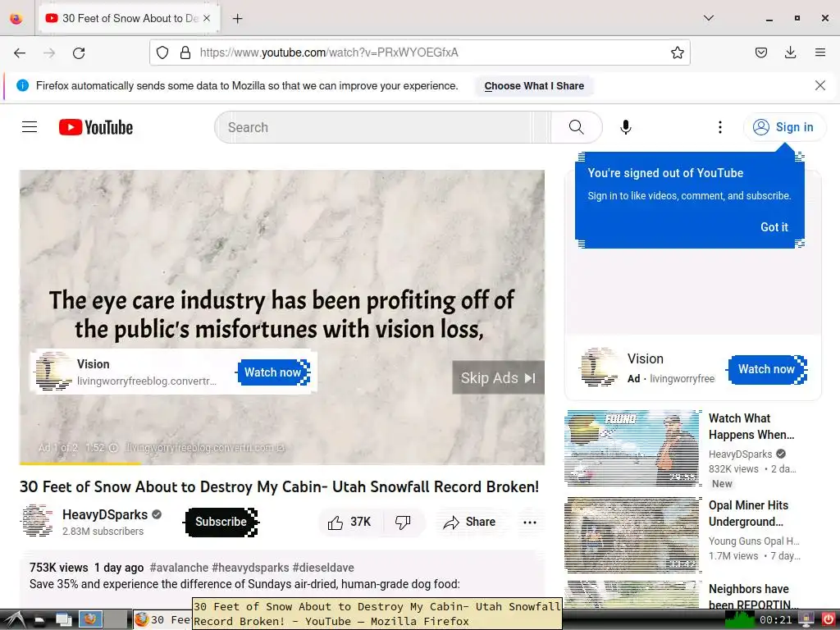Search with your voice microphone icon

coord(625,127)
